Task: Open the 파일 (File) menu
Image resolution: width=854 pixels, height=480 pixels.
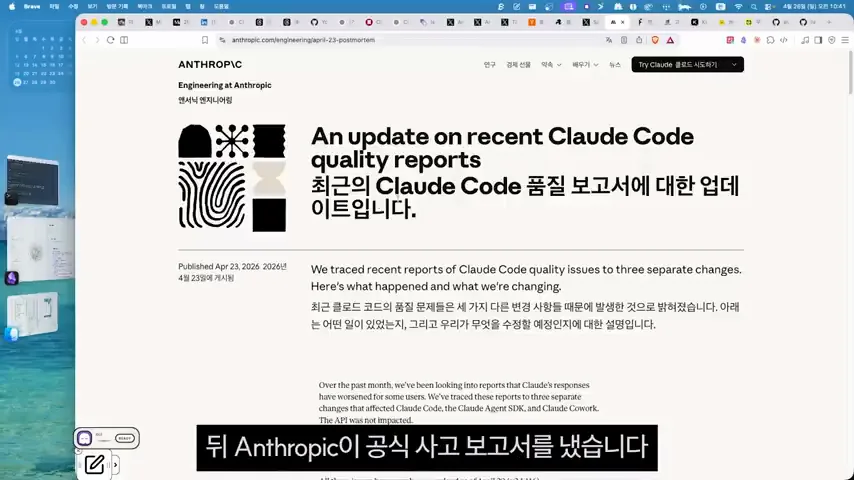Action: (x=54, y=7)
